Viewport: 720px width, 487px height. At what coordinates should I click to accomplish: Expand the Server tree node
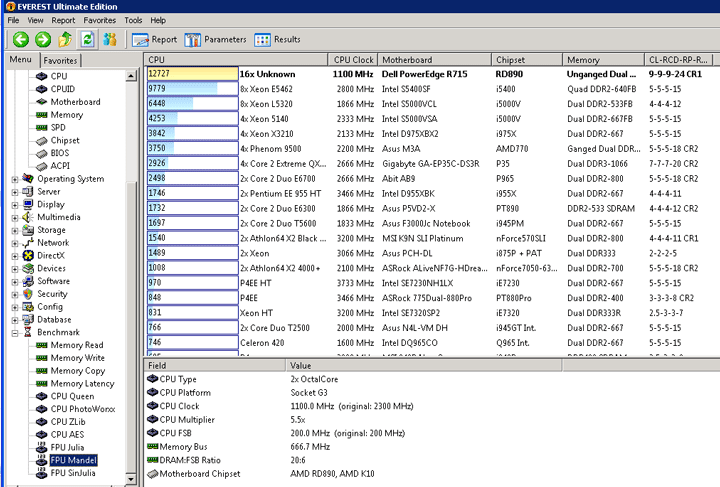tap(15, 192)
